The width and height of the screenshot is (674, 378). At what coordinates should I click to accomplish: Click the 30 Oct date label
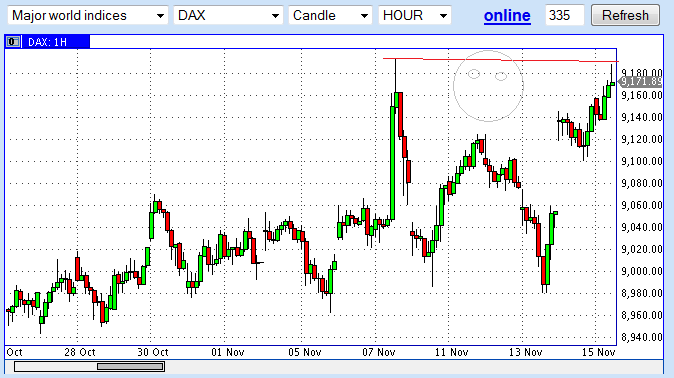[x=153, y=353]
